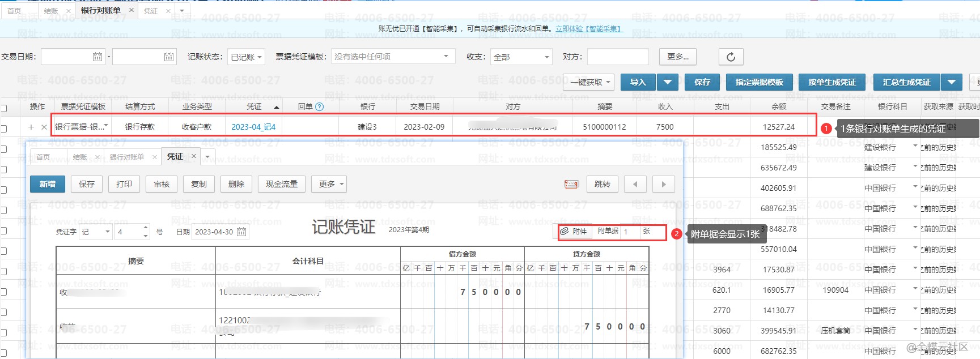Open the 票据凭证模板 filter combo box

point(393,57)
